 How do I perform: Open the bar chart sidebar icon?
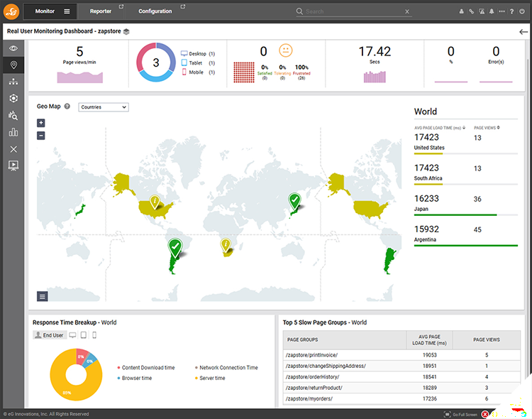[13, 132]
